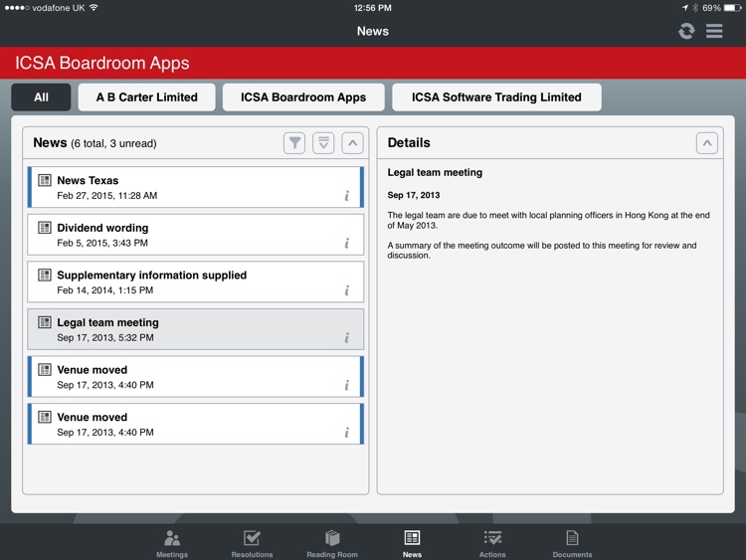Open the Actions tab
Viewport: 746px width, 560px height.
[492, 544]
